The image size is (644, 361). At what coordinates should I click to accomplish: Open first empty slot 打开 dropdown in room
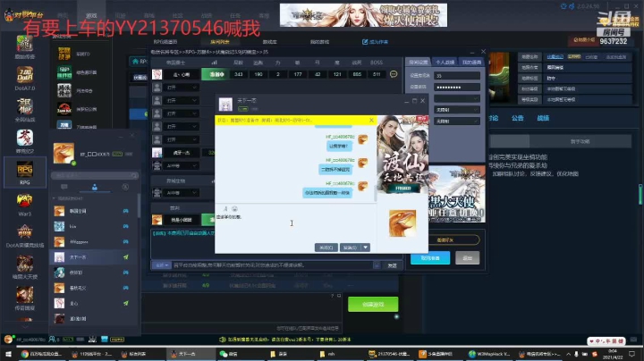tap(182, 88)
